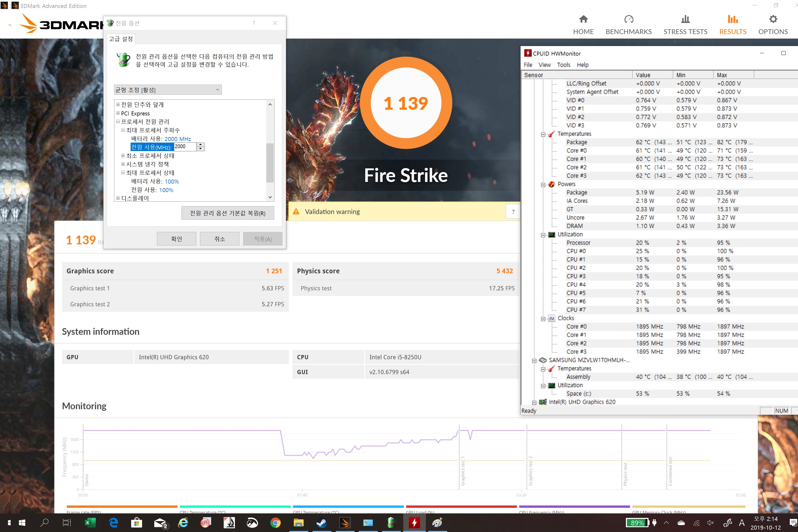Click the 확인 button in power options

[176, 239]
